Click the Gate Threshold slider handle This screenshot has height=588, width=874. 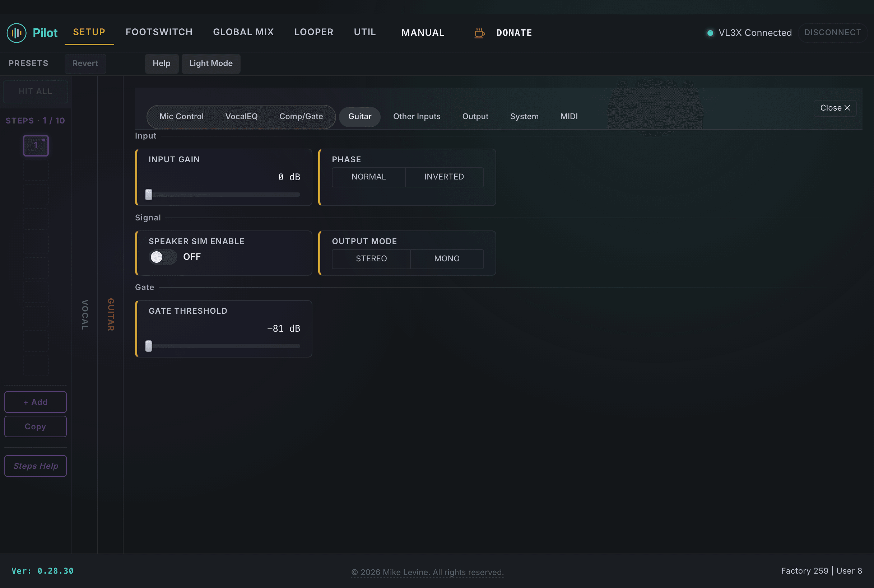click(149, 346)
